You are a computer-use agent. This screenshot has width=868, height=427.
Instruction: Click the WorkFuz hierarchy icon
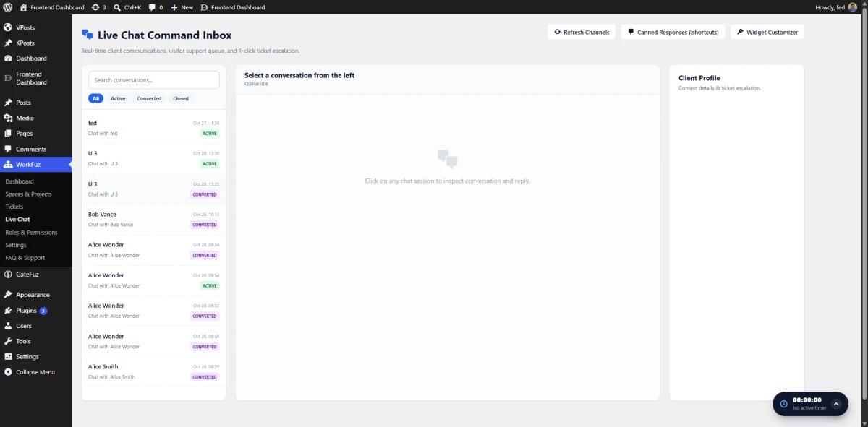(x=8, y=165)
